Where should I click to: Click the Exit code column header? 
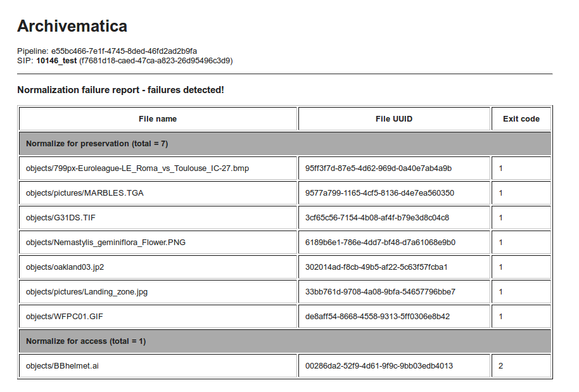(x=521, y=119)
